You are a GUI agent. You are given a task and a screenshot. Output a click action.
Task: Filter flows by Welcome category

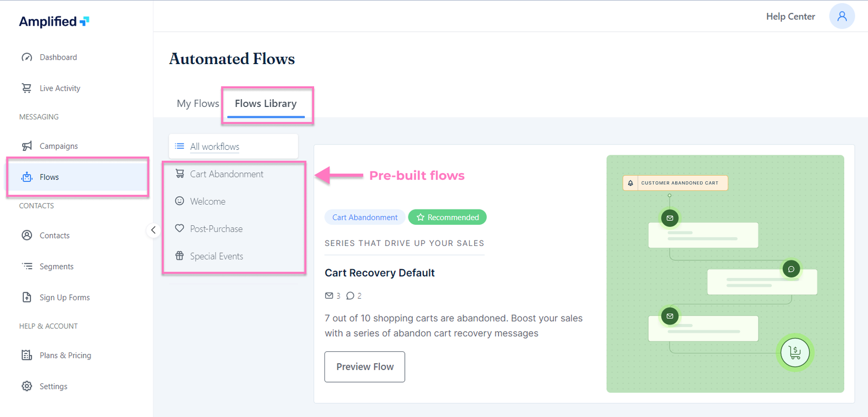click(x=207, y=201)
